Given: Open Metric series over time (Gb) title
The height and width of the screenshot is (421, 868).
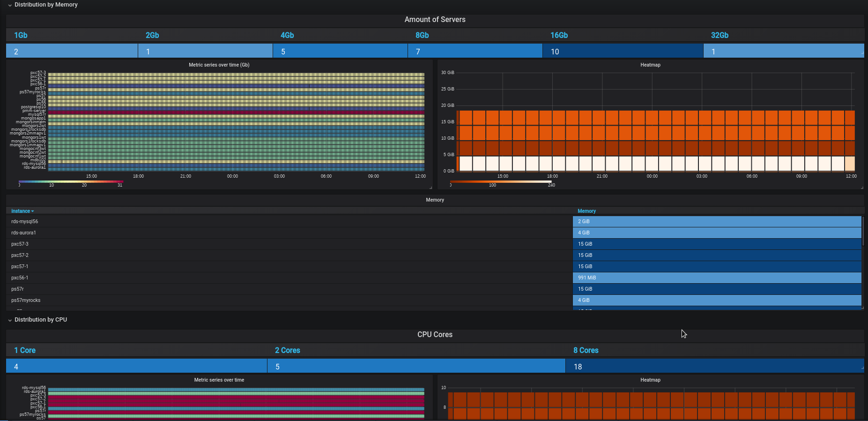Looking at the screenshot, I should (x=219, y=65).
